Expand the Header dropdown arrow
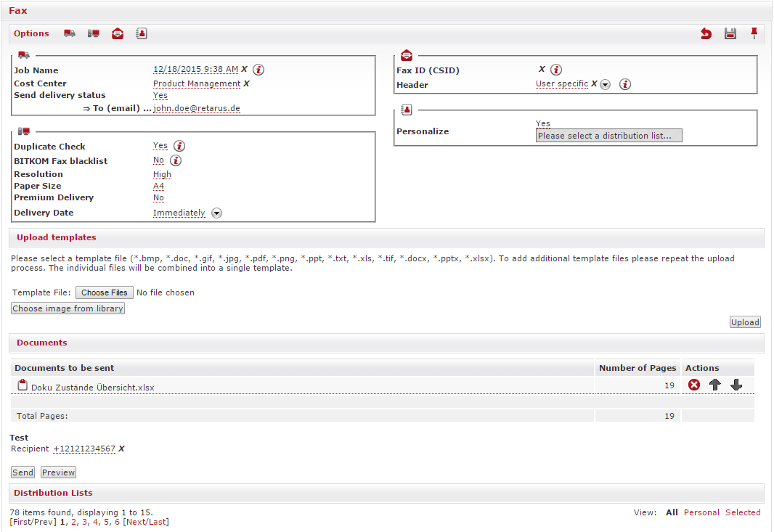Screen dimensions: 774x532 605,85
